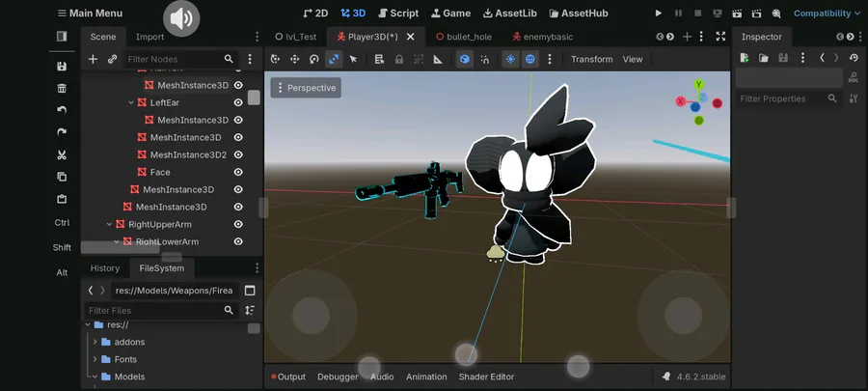Toggle preview environment globe

point(529,59)
